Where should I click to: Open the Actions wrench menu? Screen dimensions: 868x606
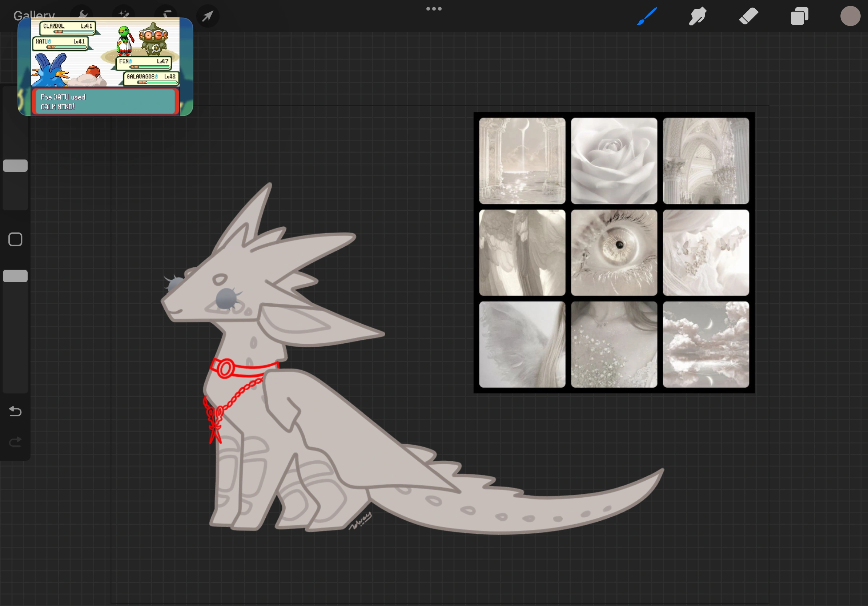coord(83,12)
